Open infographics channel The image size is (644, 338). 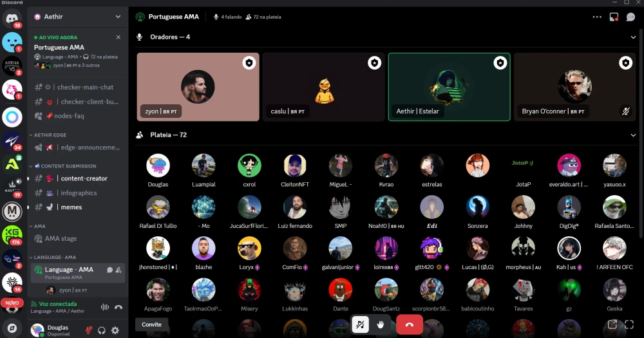tap(78, 192)
